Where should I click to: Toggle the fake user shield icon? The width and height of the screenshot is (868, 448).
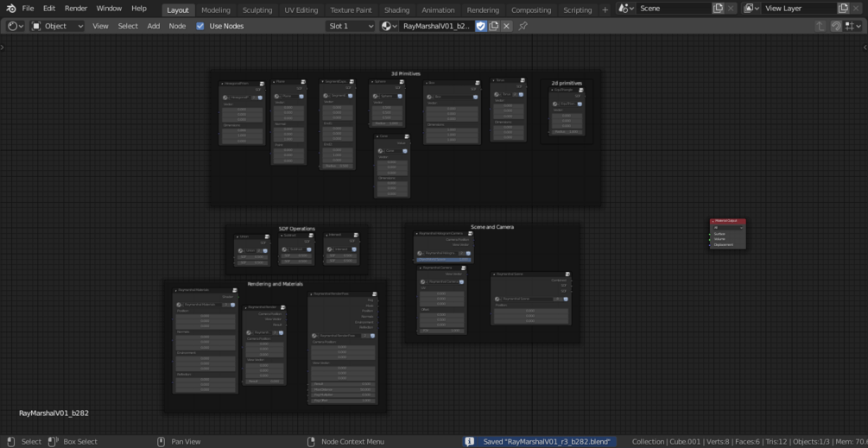(481, 26)
